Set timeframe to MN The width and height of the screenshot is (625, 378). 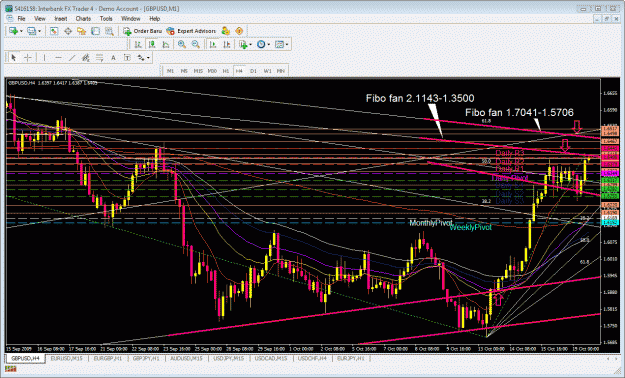281,71
